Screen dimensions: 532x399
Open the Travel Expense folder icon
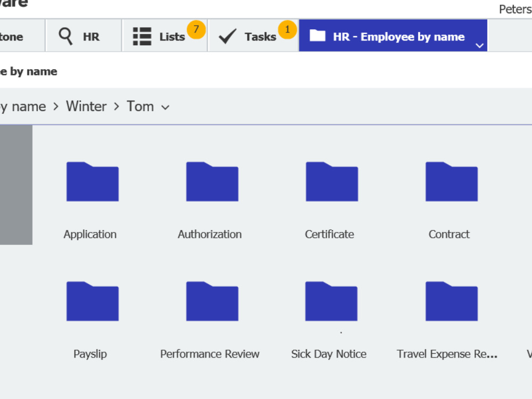[x=452, y=301]
